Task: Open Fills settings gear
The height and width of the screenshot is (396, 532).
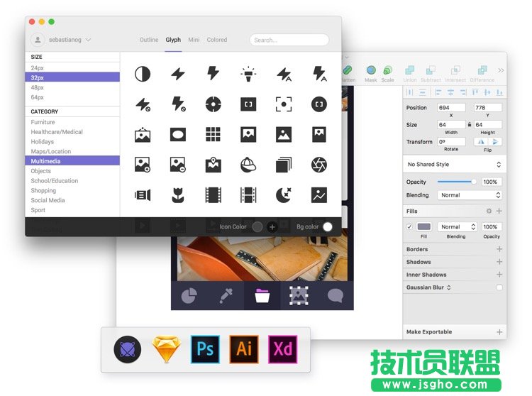Action: tap(489, 211)
